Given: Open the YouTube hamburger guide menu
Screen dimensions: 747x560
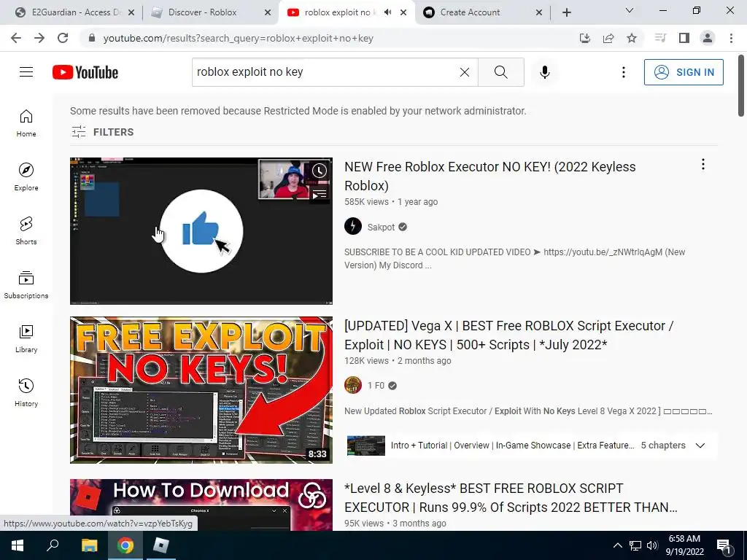Looking at the screenshot, I should tap(26, 72).
